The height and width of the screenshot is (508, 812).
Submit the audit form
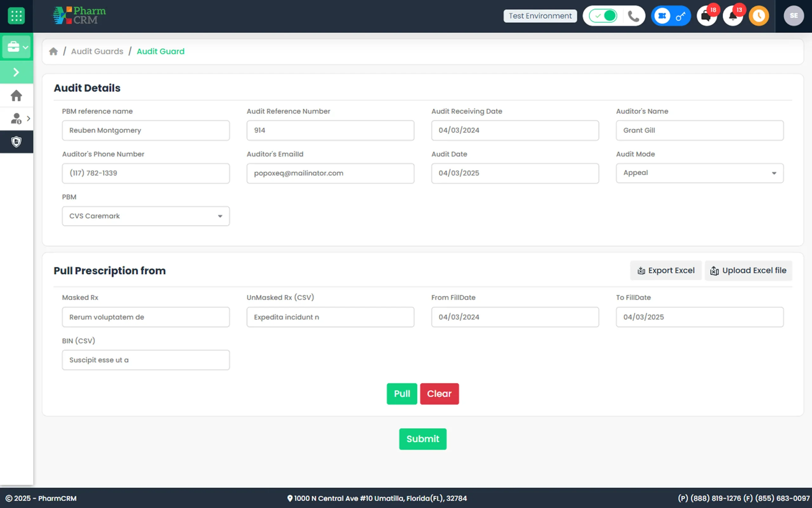coord(423,439)
